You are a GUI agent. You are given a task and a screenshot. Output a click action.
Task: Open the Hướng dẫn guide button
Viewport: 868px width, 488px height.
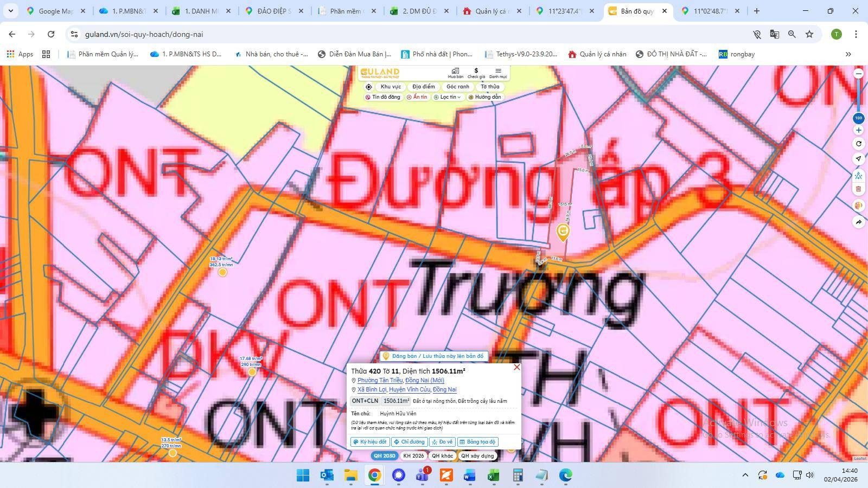pos(485,97)
